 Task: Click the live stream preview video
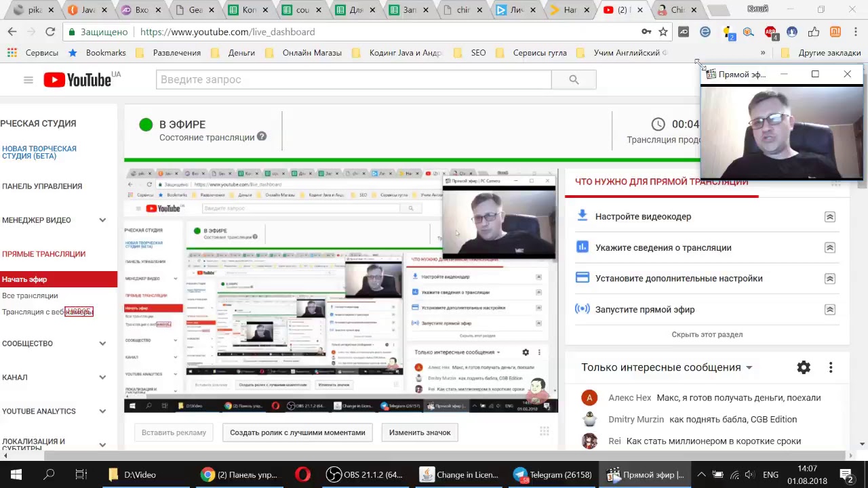(341, 291)
